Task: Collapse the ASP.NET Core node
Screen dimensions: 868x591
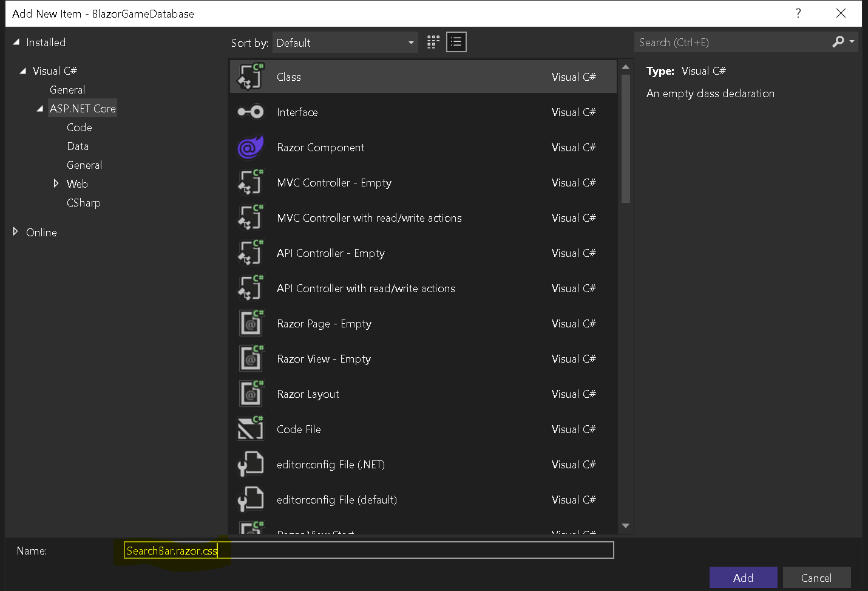Action: click(40, 109)
